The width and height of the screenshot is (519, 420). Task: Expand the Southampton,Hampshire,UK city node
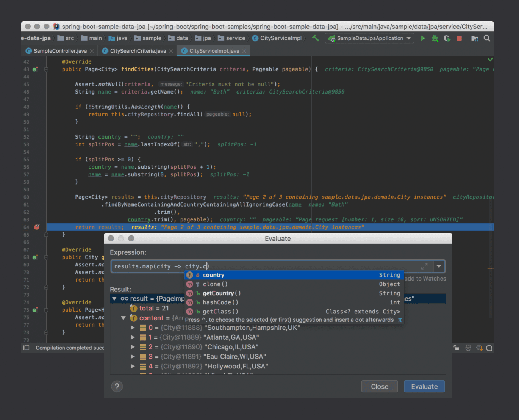(133, 328)
